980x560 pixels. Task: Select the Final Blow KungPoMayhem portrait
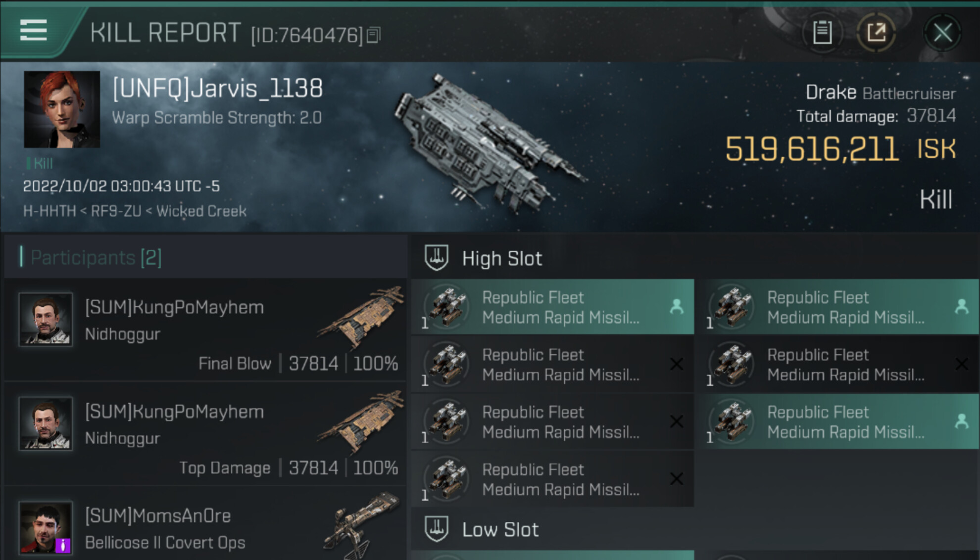pos(46,319)
